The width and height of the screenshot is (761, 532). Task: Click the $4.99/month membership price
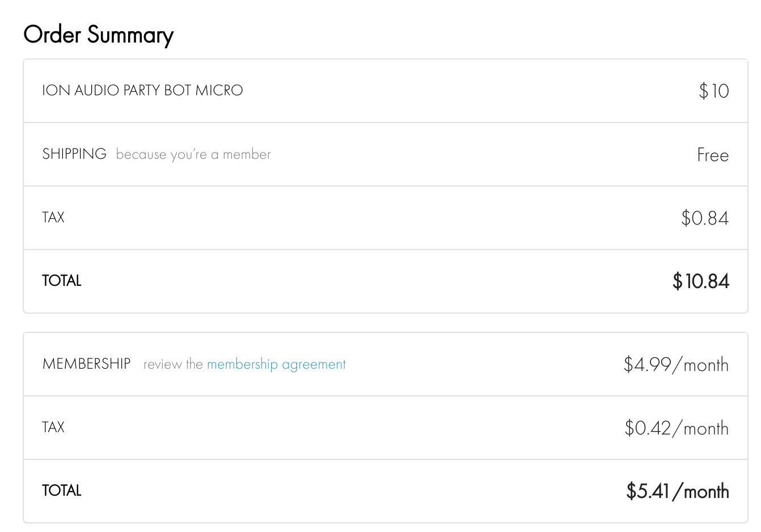point(675,364)
